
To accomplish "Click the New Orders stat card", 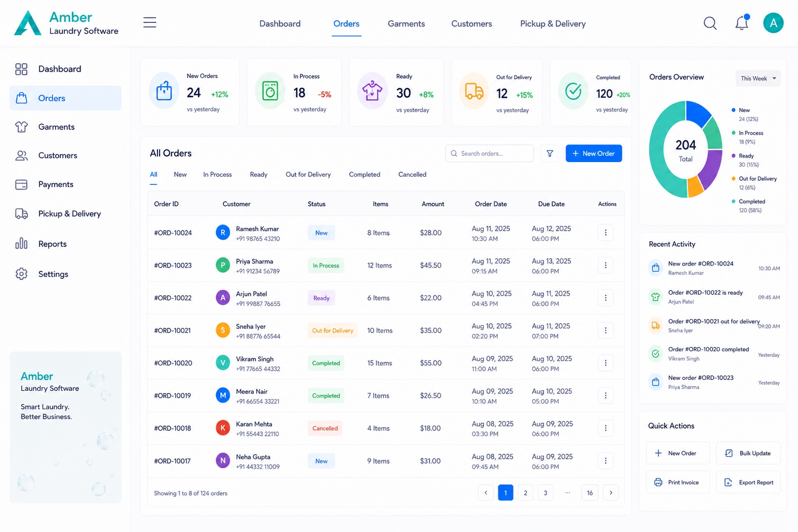I will point(190,92).
